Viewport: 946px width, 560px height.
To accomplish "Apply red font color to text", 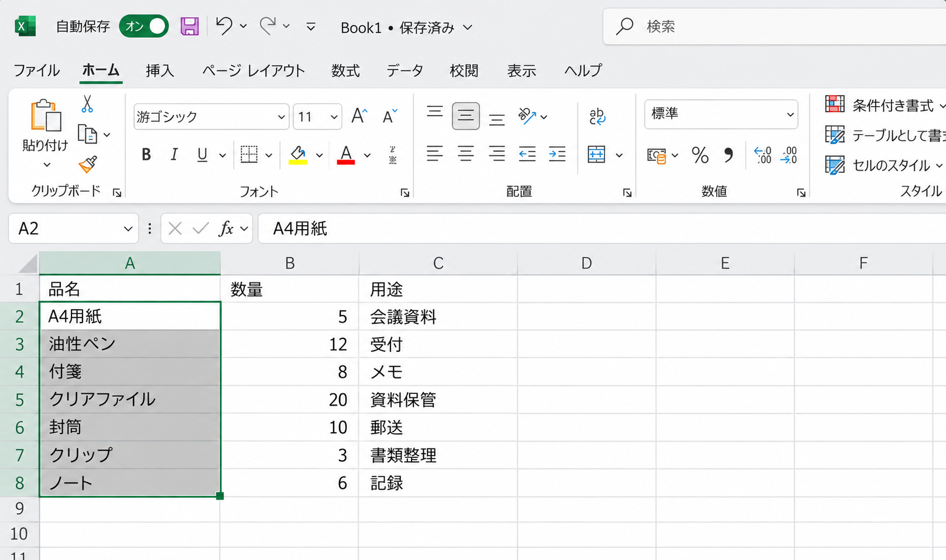I will (346, 155).
